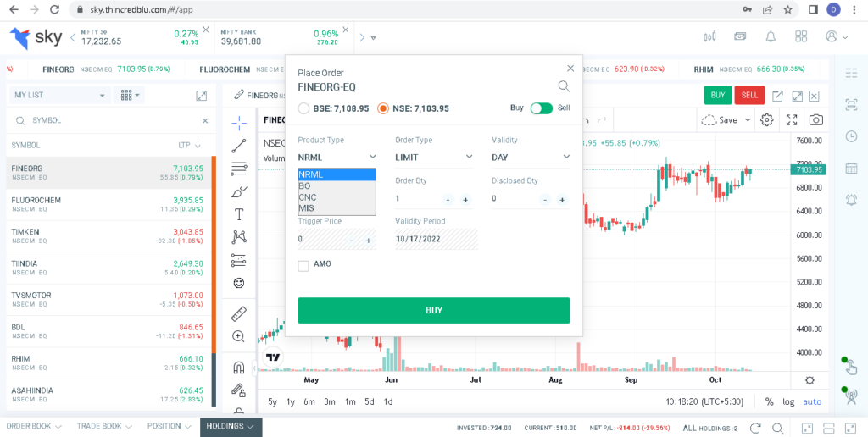This screenshot has width=868, height=437.
Task: Select TIMKEN in the watchlist
Action: [x=110, y=236]
